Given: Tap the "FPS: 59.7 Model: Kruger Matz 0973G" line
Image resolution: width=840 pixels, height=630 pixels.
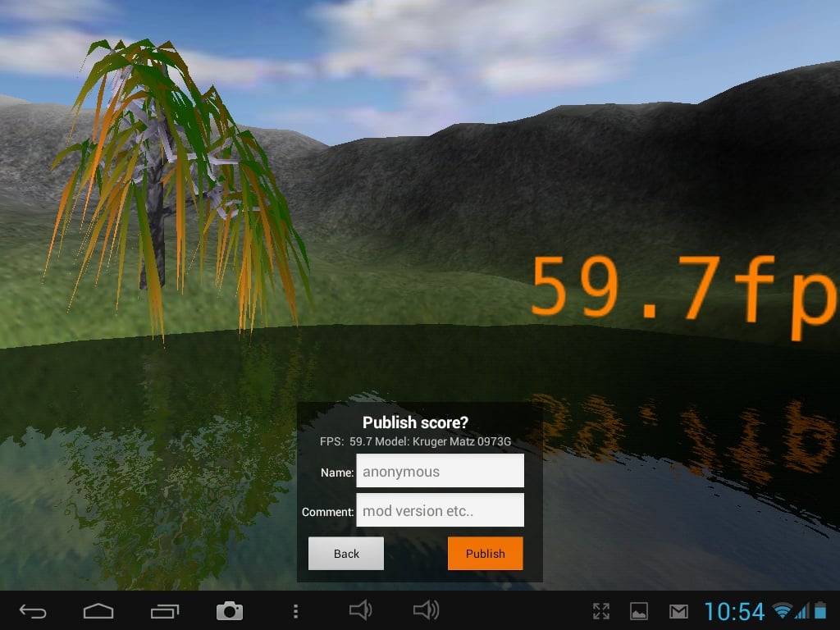Looking at the screenshot, I should (415, 442).
